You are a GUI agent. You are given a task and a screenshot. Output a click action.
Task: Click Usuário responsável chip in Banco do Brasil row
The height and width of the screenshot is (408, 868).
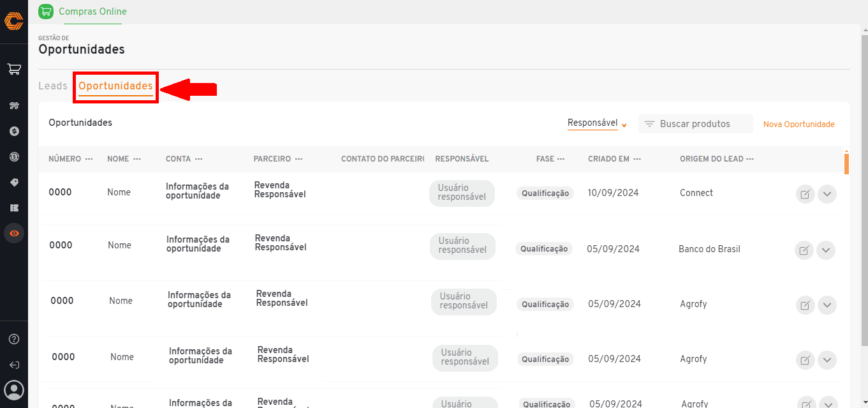[x=462, y=245]
